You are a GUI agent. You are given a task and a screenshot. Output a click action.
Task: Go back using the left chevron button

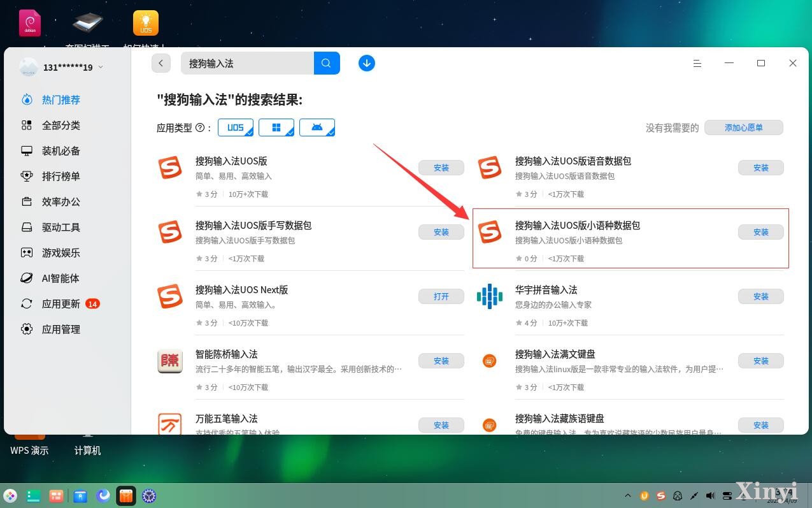(x=161, y=63)
